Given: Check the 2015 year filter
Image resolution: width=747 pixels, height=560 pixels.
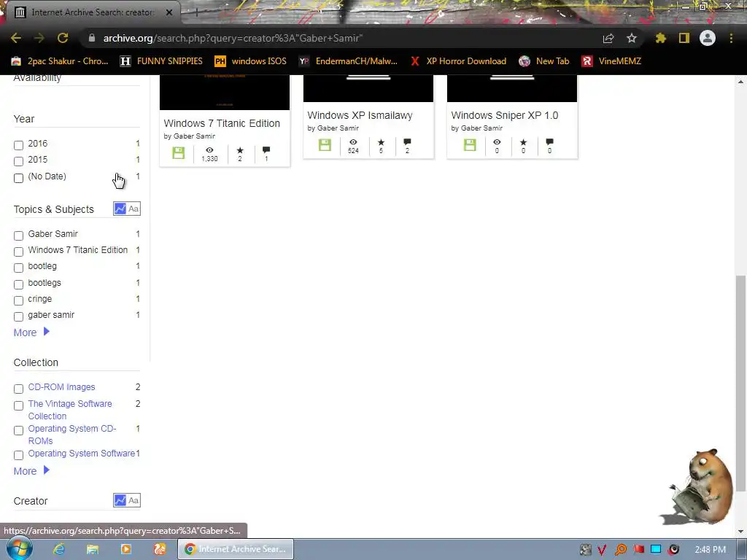Looking at the screenshot, I should tap(18, 161).
